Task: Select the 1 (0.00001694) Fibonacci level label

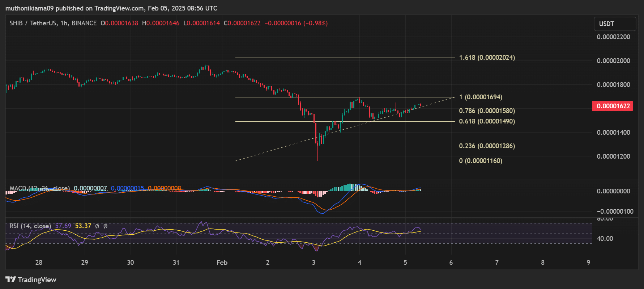Action: 481,97
